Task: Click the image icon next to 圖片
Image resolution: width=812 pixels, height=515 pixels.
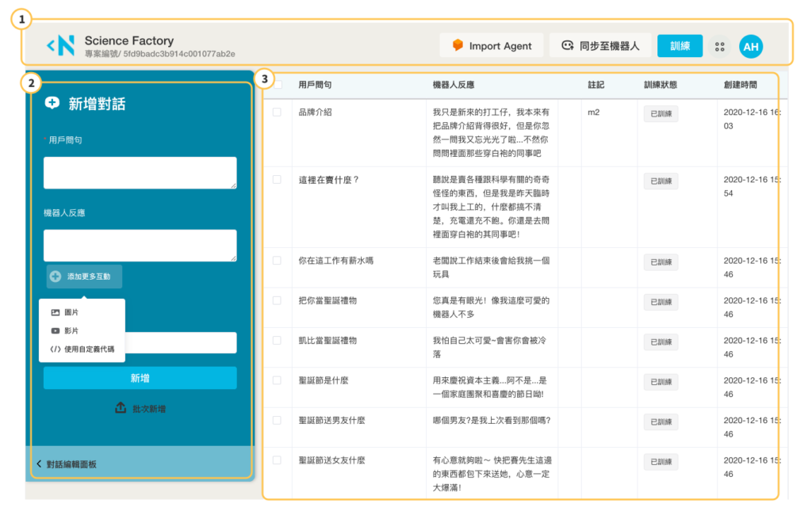Action: [x=55, y=312]
